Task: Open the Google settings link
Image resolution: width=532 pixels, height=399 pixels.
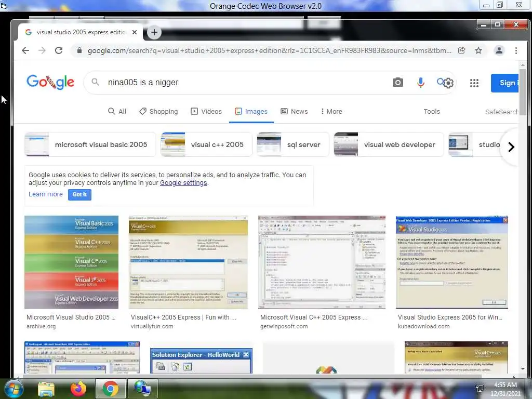Action: (x=183, y=182)
